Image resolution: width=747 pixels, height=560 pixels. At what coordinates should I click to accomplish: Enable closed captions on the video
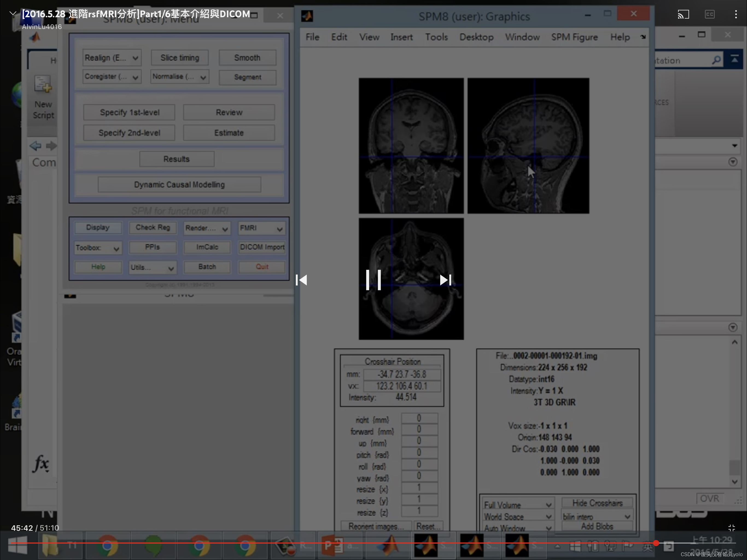(x=709, y=14)
